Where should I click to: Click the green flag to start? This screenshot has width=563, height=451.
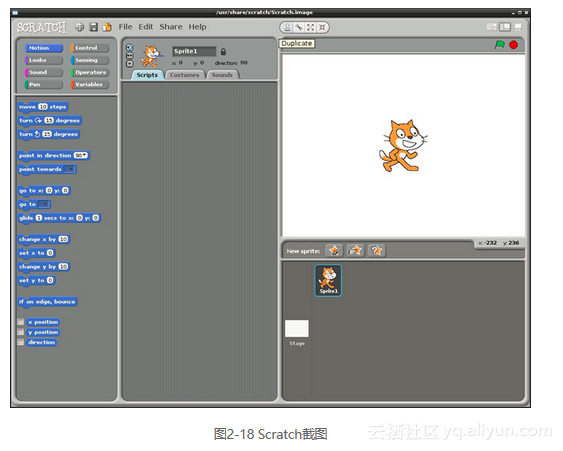tap(499, 45)
